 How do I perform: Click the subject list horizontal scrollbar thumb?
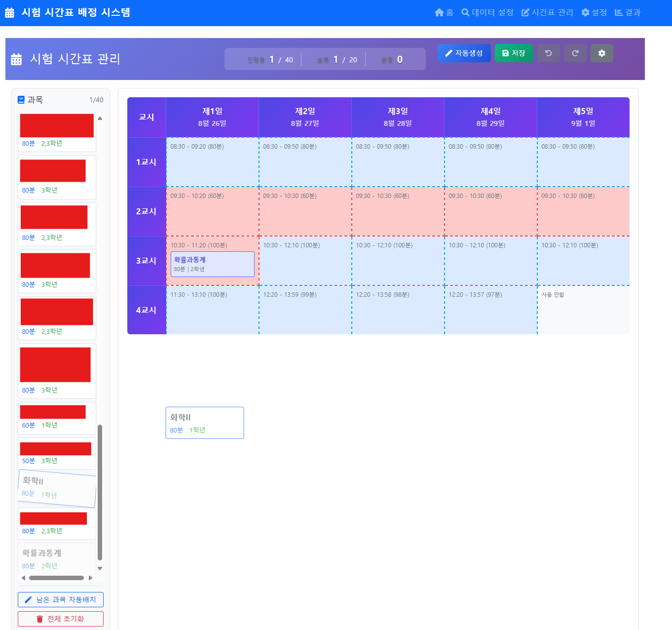pos(56,578)
